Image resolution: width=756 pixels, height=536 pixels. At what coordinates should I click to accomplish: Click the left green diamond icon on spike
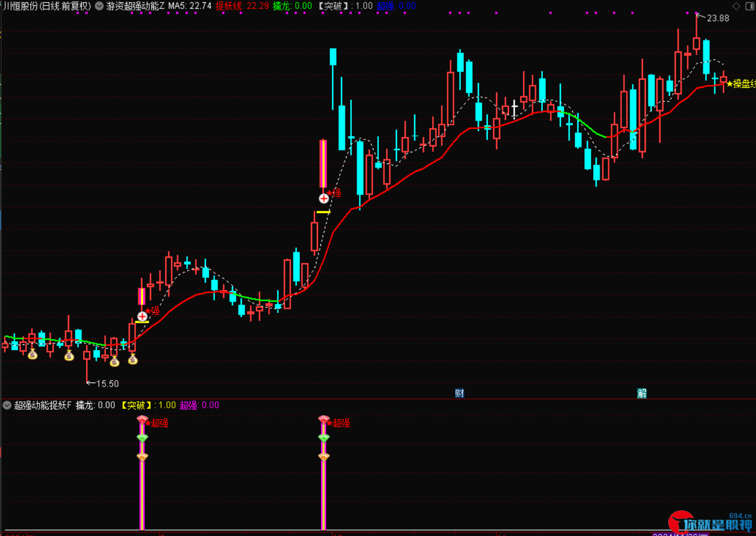point(142,438)
